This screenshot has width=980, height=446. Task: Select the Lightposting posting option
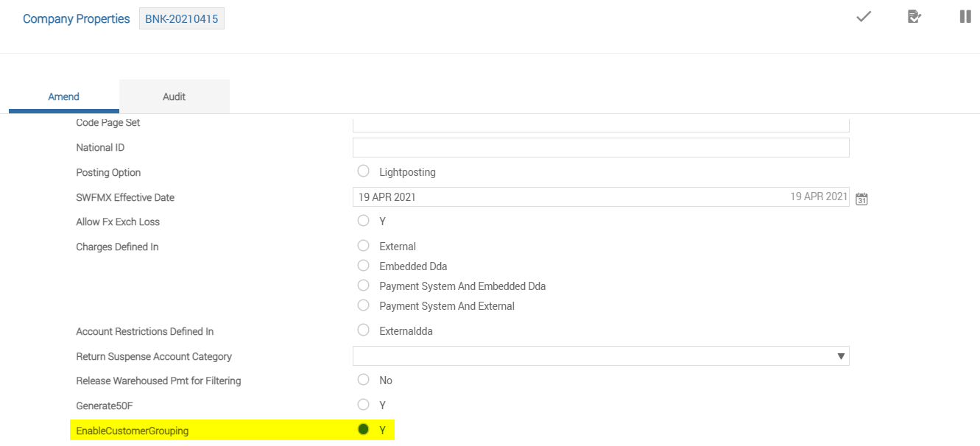(x=363, y=171)
